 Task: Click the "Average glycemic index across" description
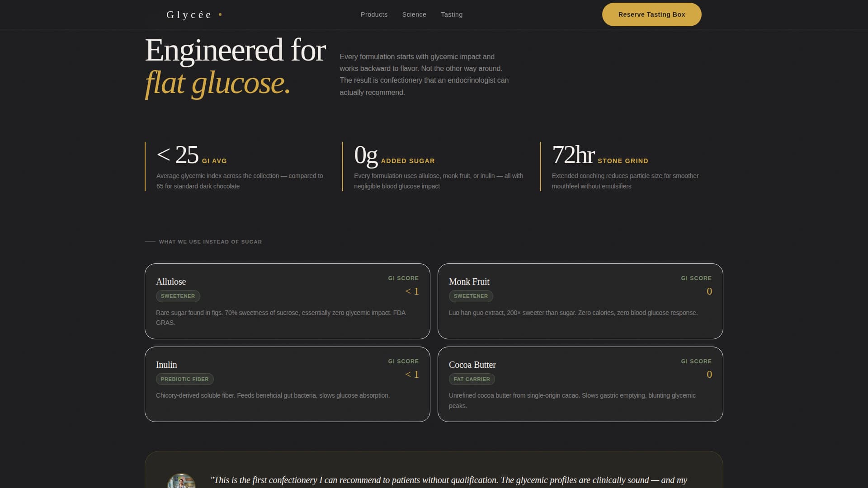pos(240,181)
